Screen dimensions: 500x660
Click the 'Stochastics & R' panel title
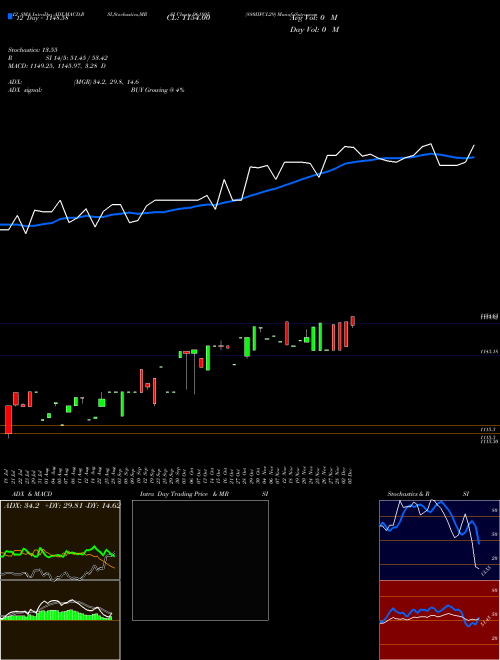point(408,494)
